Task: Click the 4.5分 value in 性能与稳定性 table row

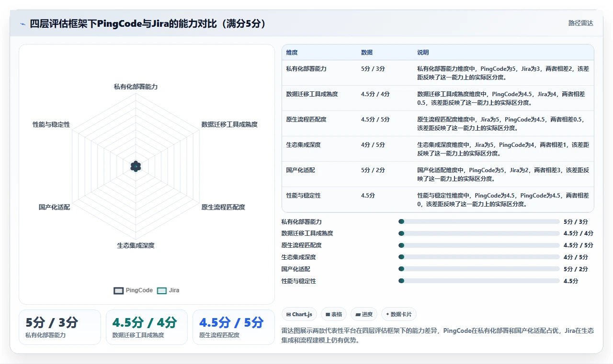Action: (368, 195)
